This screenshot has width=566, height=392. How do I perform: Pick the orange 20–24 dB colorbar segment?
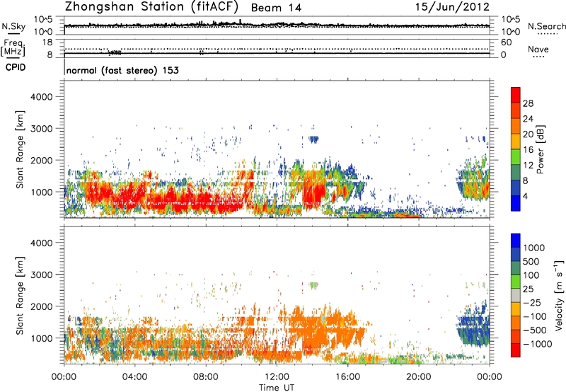(x=516, y=127)
